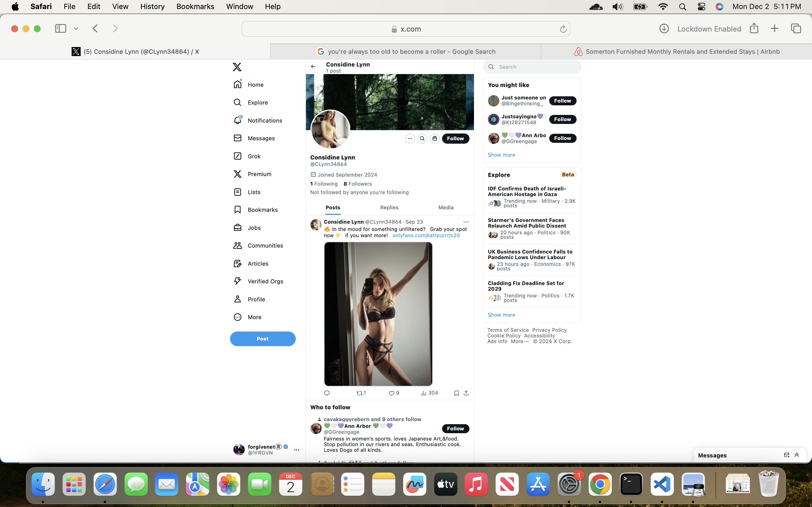Open the post photo thumbnail

[x=378, y=314]
